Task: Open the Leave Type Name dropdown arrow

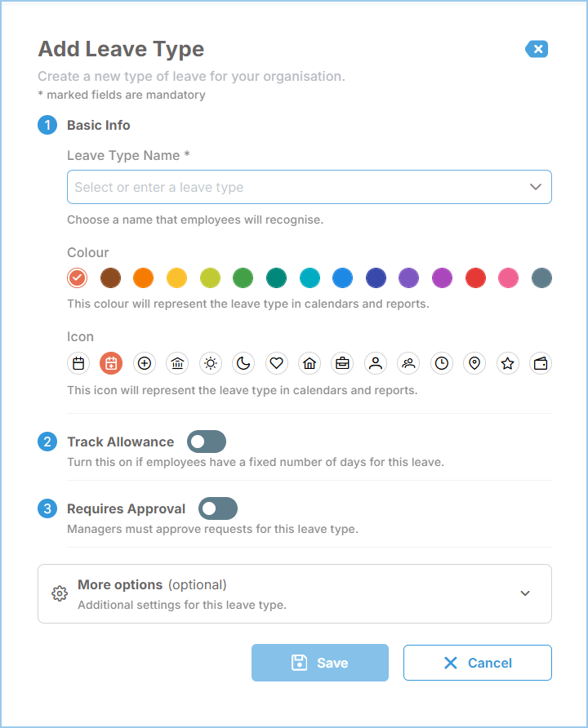Action: pyautogui.click(x=536, y=187)
